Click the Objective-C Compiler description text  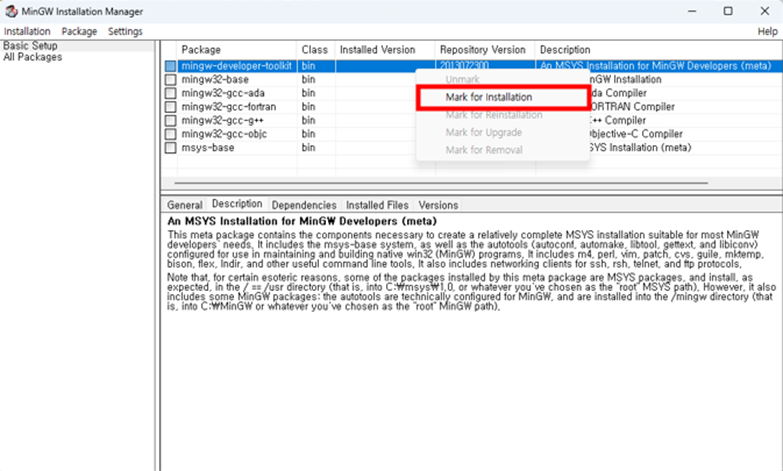click(636, 134)
